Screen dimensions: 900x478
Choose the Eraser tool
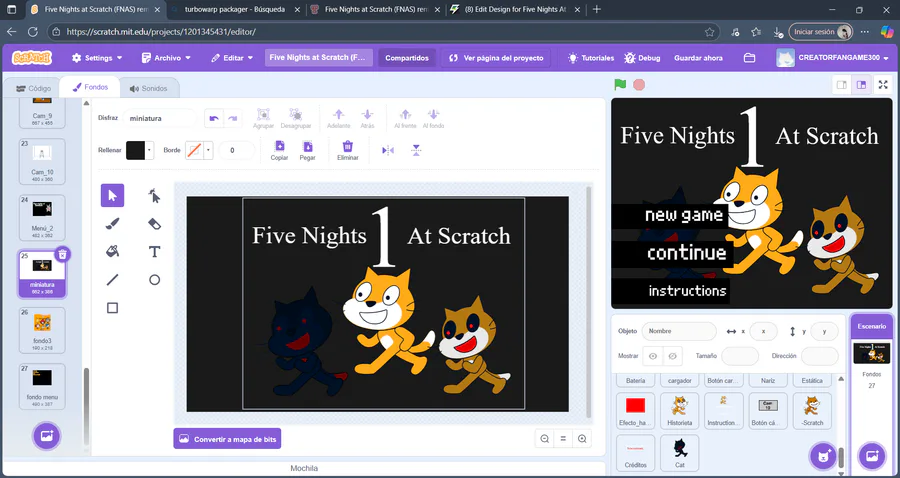point(154,224)
